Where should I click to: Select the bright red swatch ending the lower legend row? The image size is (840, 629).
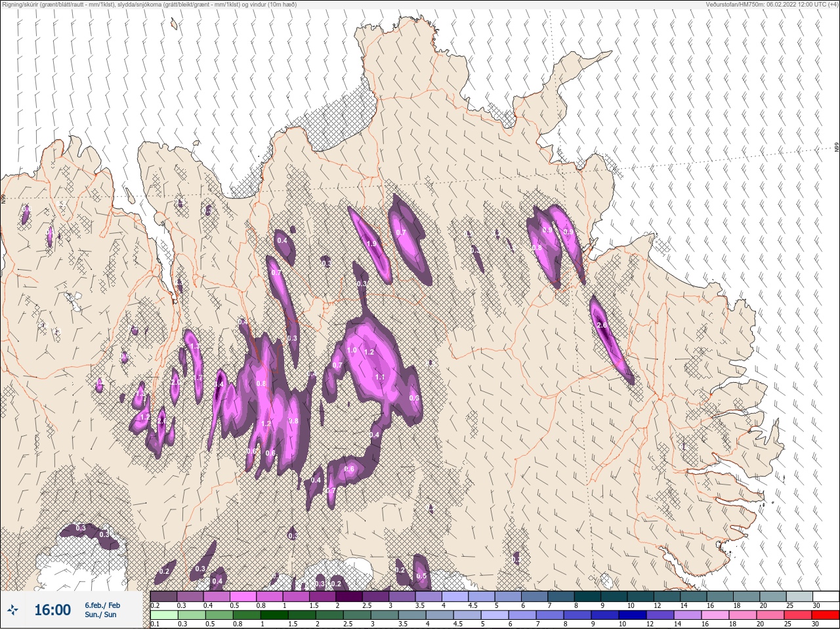(x=825, y=616)
